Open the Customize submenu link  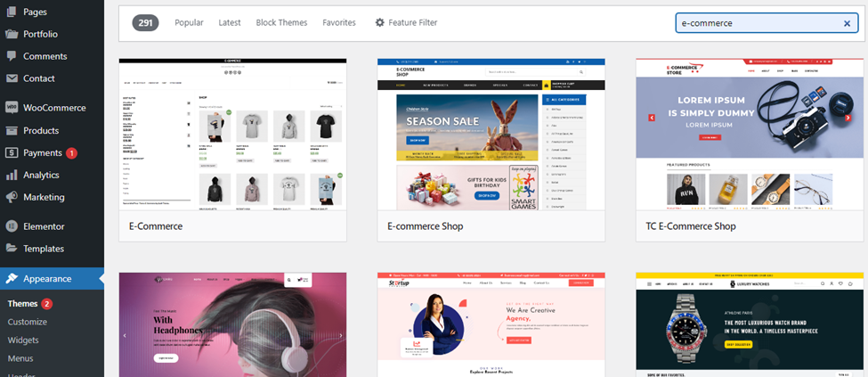click(x=28, y=322)
